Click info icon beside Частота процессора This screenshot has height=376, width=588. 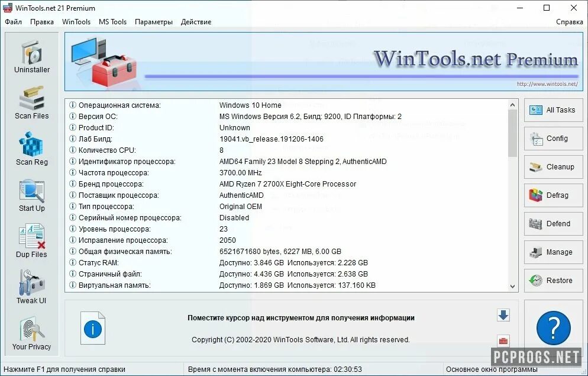(x=73, y=173)
